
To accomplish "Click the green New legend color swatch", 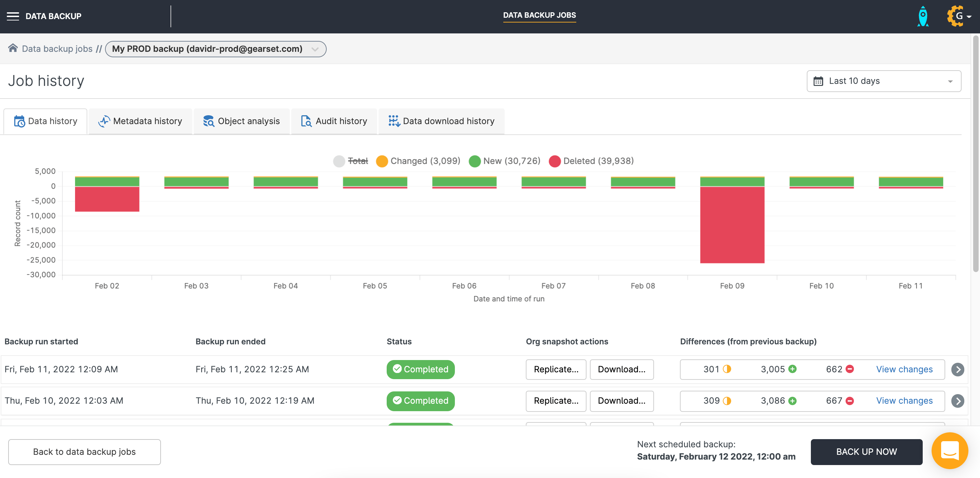I will [474, 161].
